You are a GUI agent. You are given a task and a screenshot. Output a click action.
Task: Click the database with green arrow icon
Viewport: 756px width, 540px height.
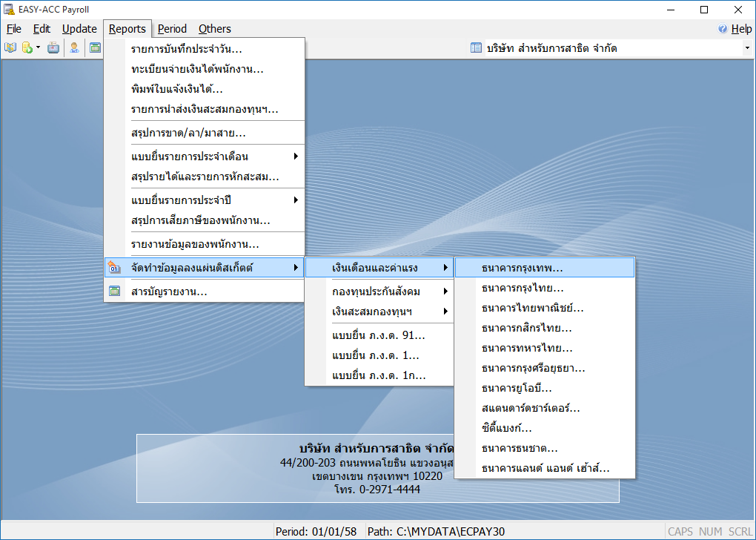tap(27, 48)
